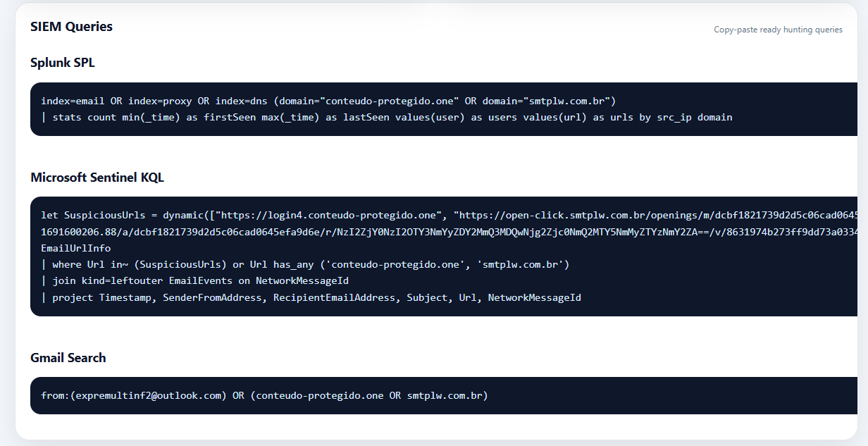
Task: Click the "| join kind=leftouter EmailEvents" line
Action: 194,281
